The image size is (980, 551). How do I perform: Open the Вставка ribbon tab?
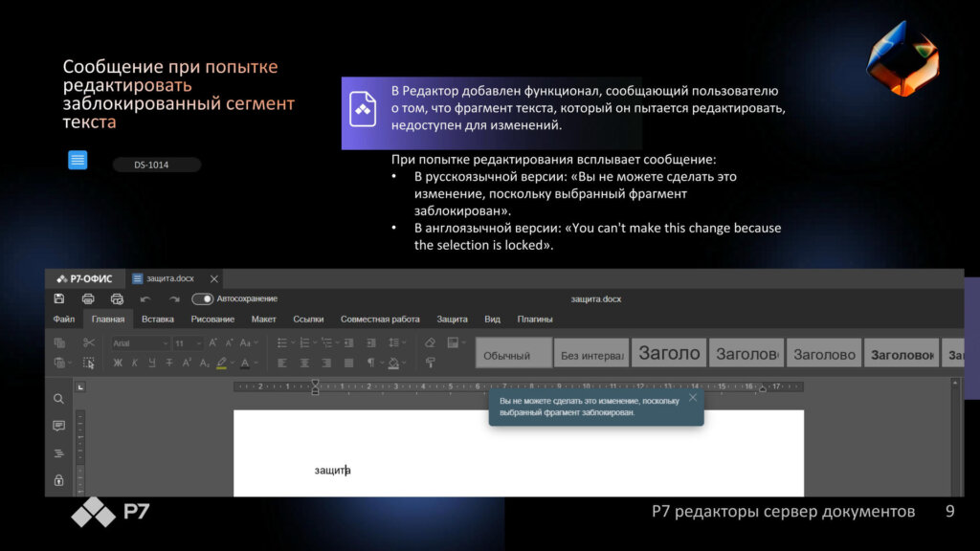click(157, 320)
